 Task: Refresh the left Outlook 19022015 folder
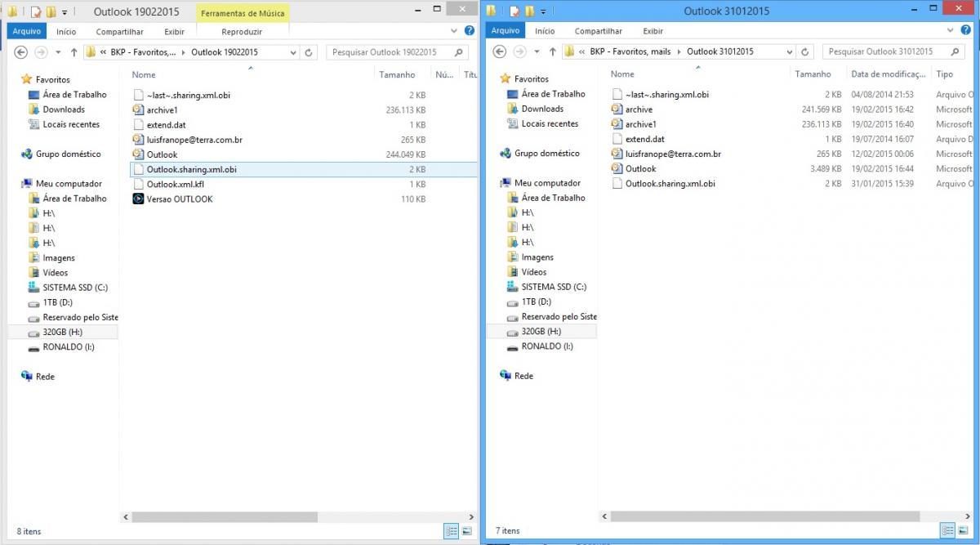(310, 52)
